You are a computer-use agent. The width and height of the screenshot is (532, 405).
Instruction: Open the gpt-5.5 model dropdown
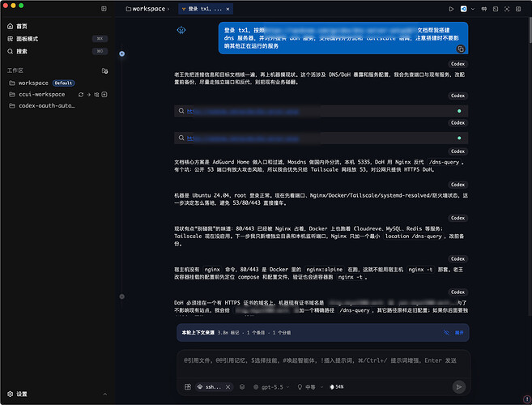(271, 387)
